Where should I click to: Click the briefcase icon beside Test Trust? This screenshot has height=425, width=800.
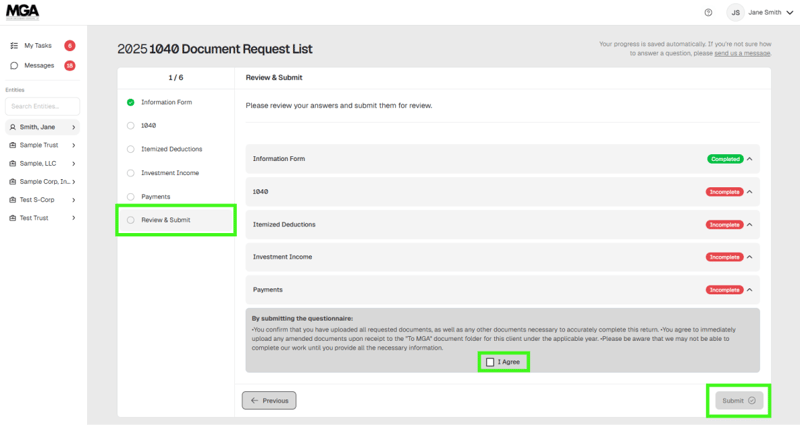[x=13, y=218]
